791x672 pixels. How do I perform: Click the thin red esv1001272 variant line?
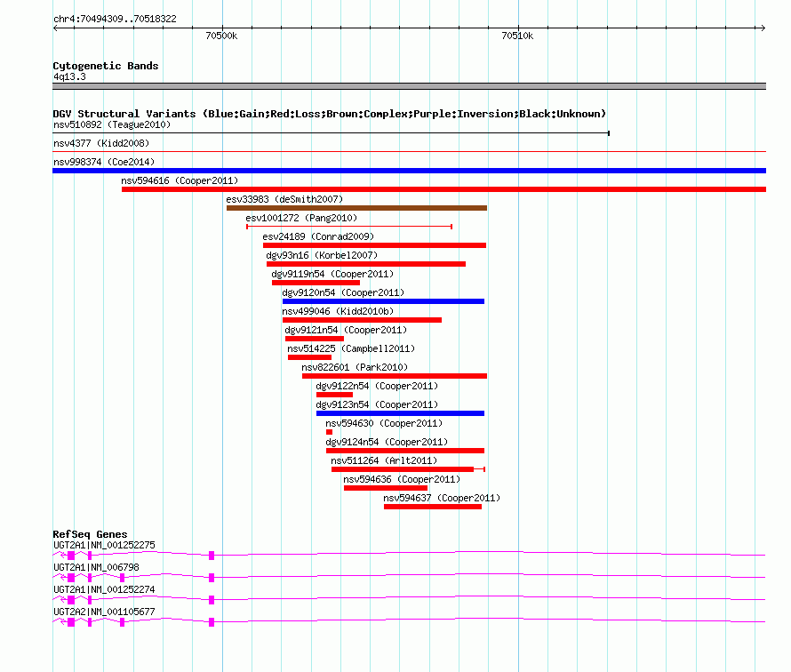click(x=349, y=227)
